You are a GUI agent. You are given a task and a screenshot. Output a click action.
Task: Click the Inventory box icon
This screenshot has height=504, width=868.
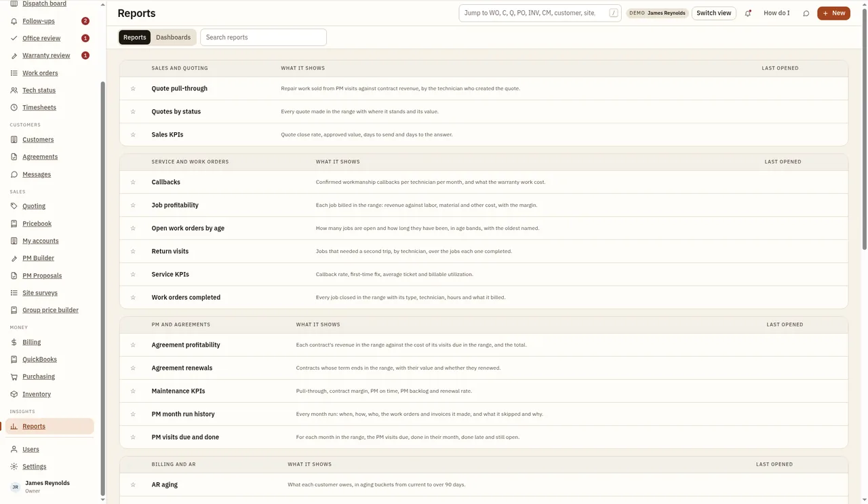pos(14,394)
